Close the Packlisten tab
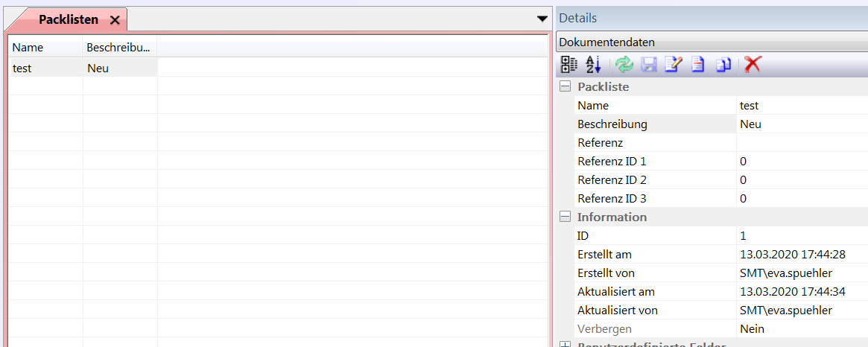The height and width of the screenshot is (347, 868). (x=114, y=20)
